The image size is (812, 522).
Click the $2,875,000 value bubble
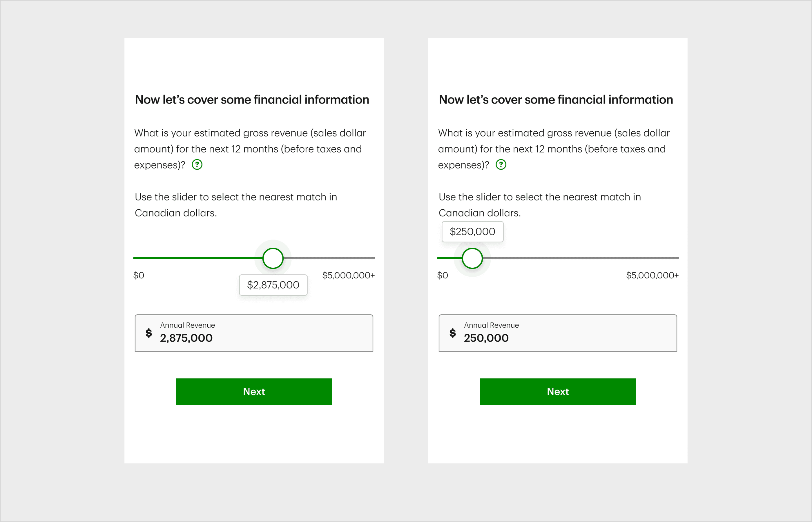coord(273,285)
